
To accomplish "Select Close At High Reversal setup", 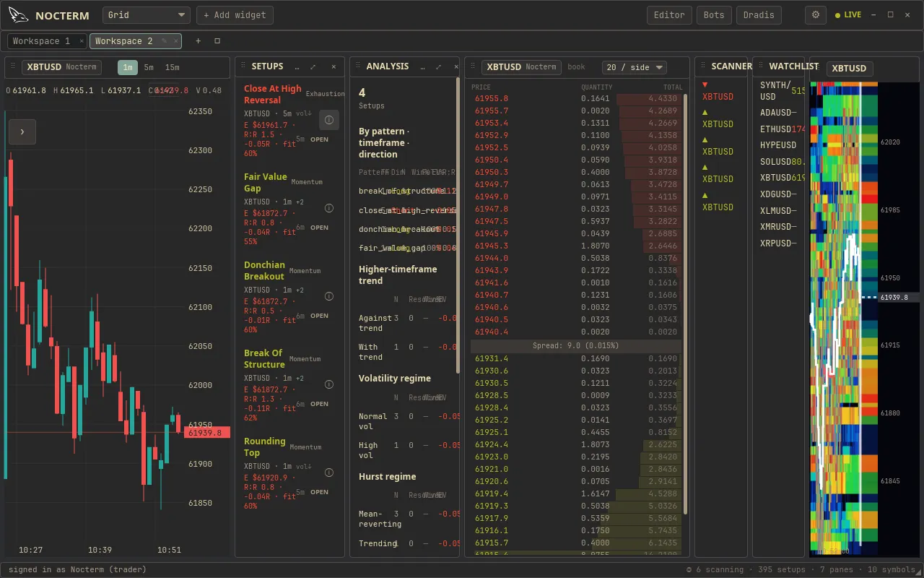I will click(x=273, y=95).
